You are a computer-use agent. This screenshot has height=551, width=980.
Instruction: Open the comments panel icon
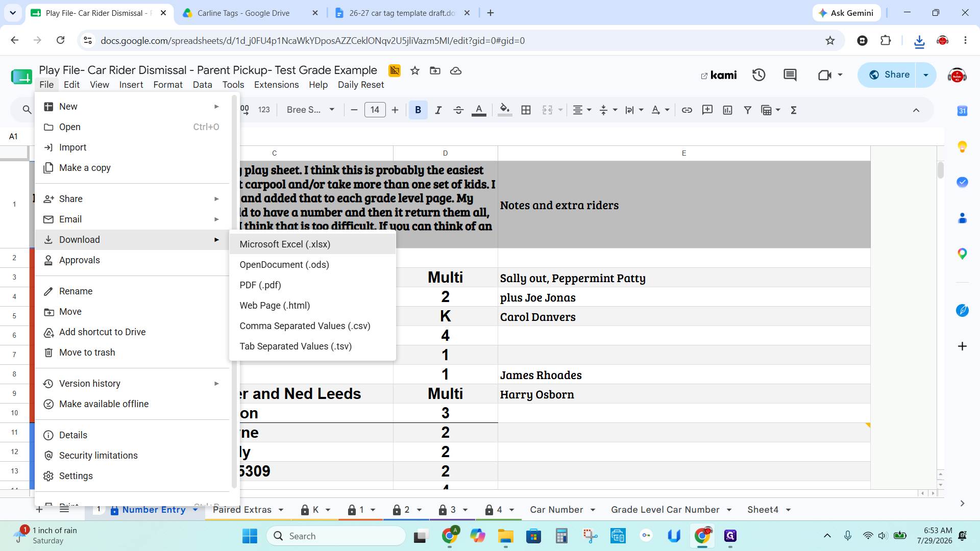click(790, 75)
